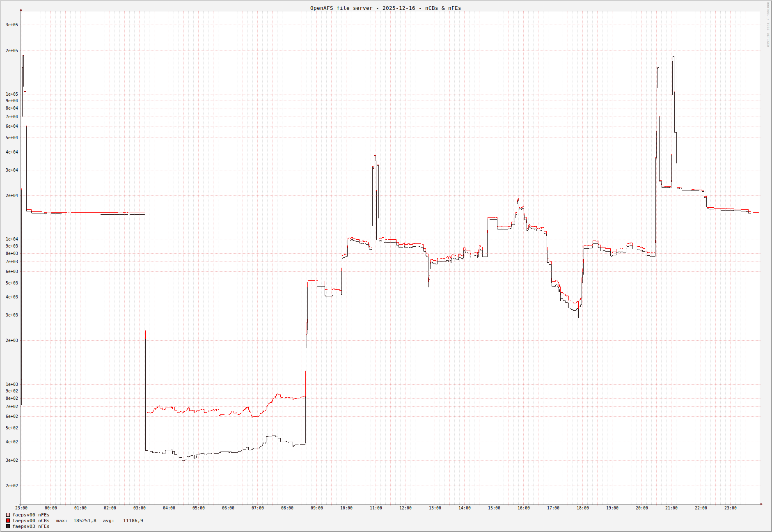Click the OpenAFS file server chart title
This screenshot has width=772, height=532.
coord(385,8)
